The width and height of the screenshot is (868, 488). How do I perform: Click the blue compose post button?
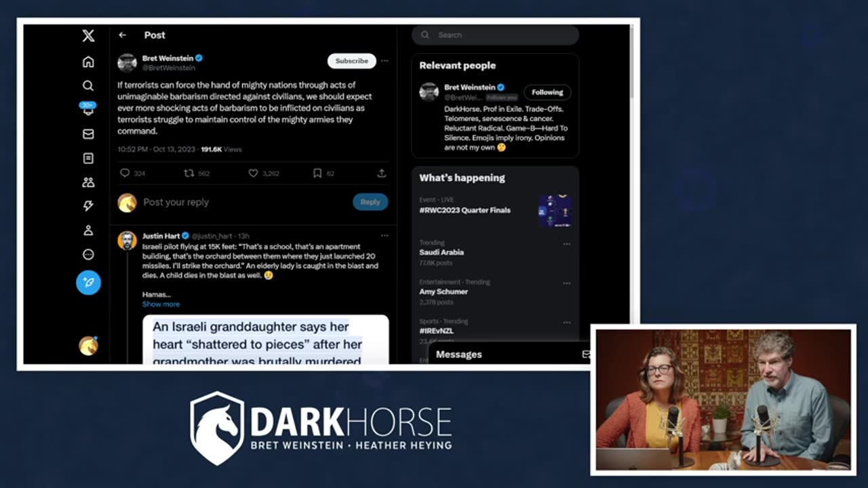click(88, 282)
